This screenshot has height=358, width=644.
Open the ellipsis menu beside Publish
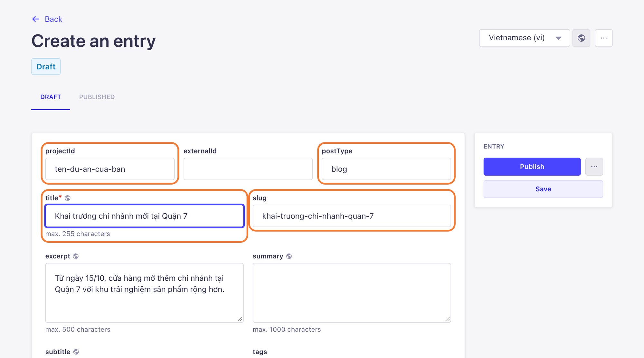coord(594,167)
